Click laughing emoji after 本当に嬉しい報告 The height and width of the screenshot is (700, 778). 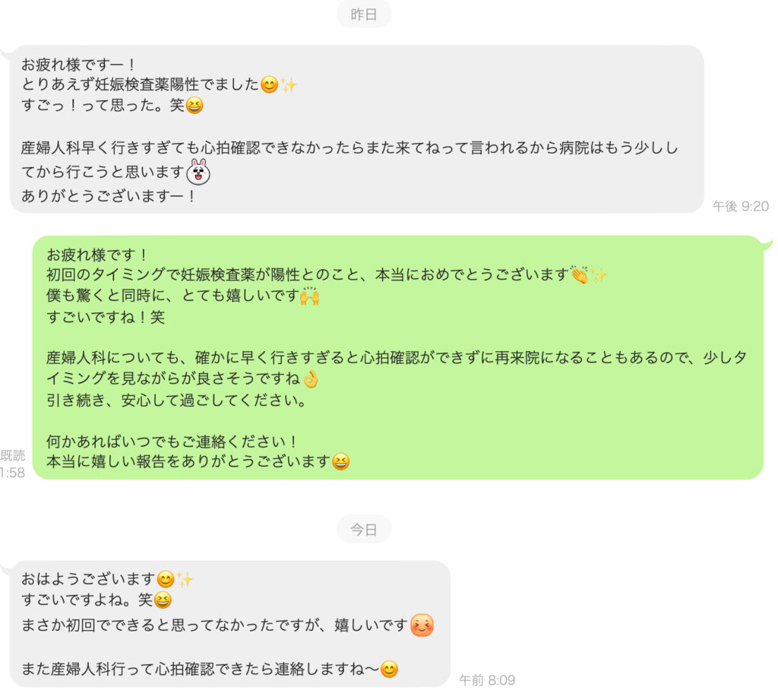340,461
